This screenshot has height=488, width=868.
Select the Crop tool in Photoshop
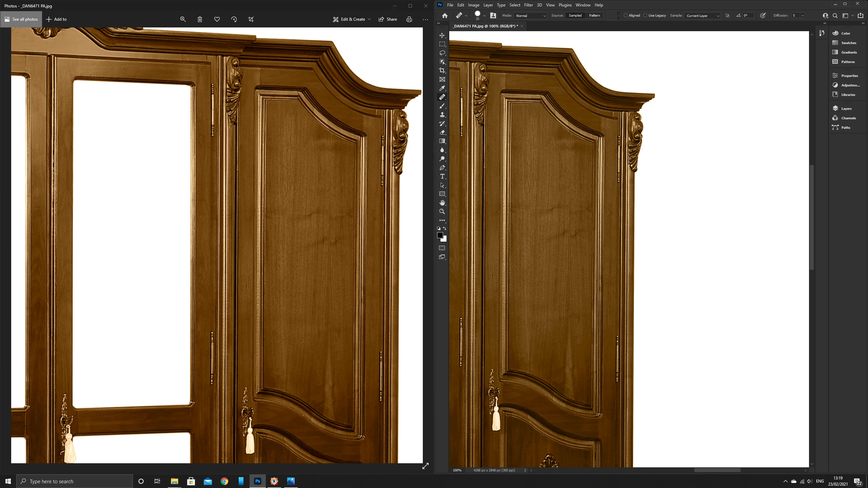tap(442, 70)
